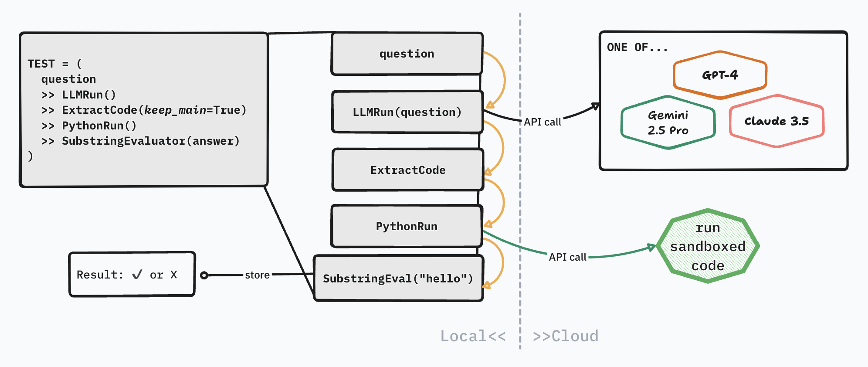Click the 'API call' label near LLMRun
The width and height of the screenshot is (868, 367).
click(x=542, y=122)
